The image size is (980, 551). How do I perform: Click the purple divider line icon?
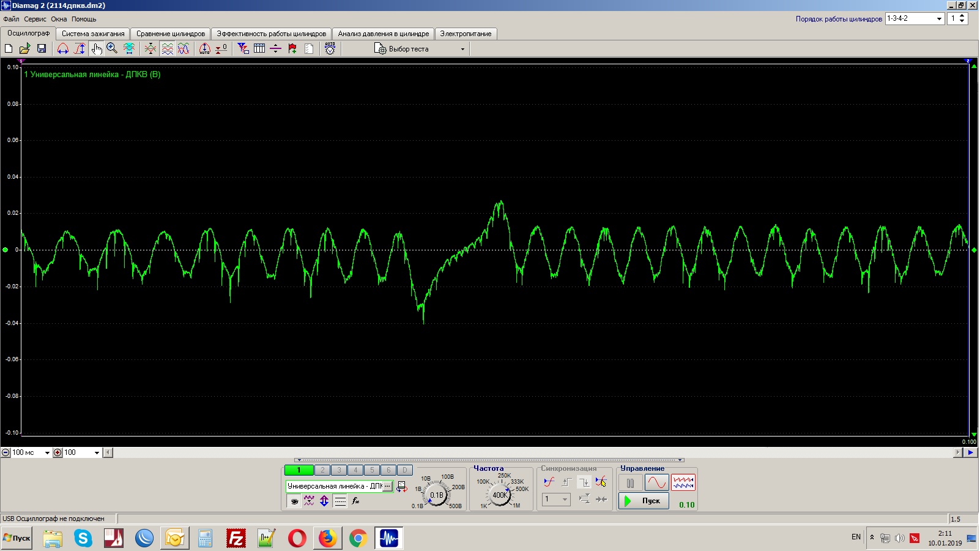click(276, 48)
